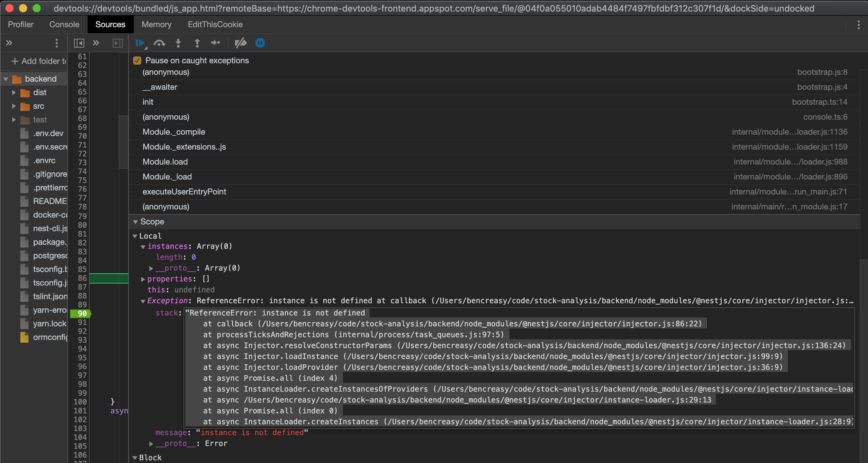
Task: Click the step out of current function icon
Action: pos(197,43)
